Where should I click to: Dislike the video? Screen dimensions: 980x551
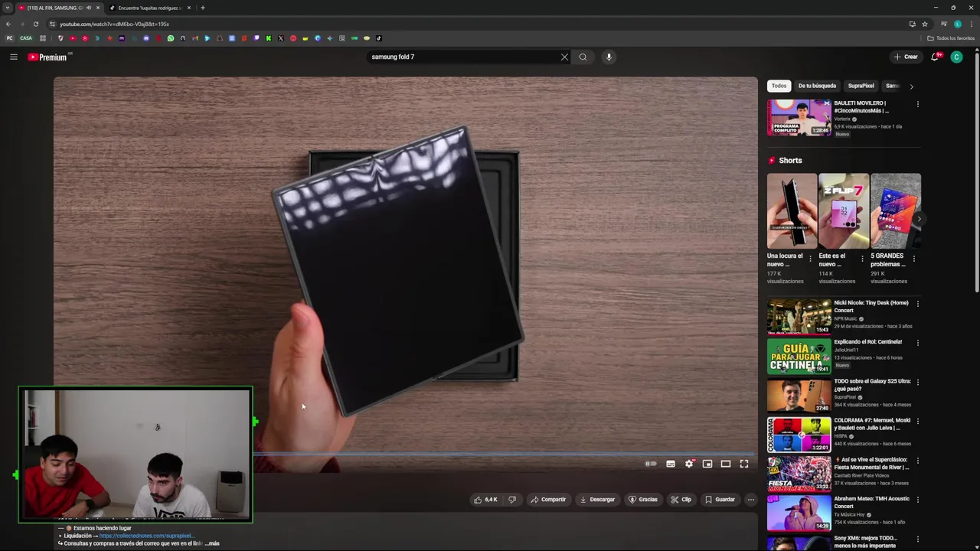click(x=512, y=500)
